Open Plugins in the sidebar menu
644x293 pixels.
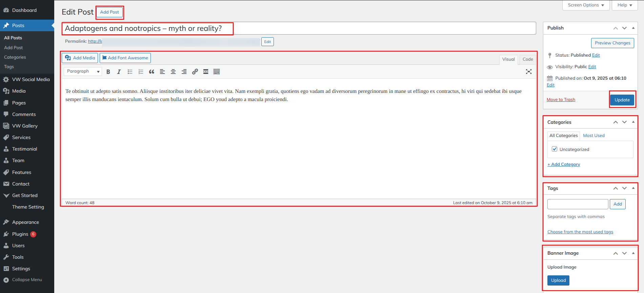[x=20, y=234]
